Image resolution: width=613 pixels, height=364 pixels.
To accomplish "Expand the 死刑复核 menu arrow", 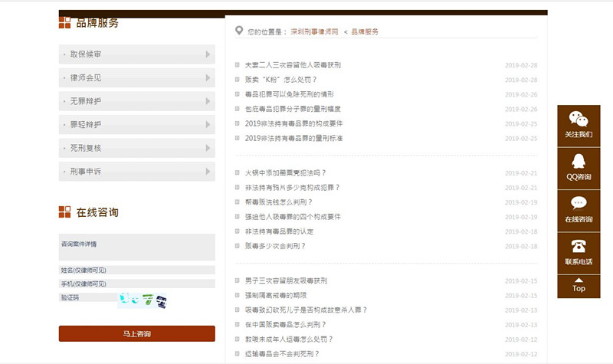I will (208, 148).
